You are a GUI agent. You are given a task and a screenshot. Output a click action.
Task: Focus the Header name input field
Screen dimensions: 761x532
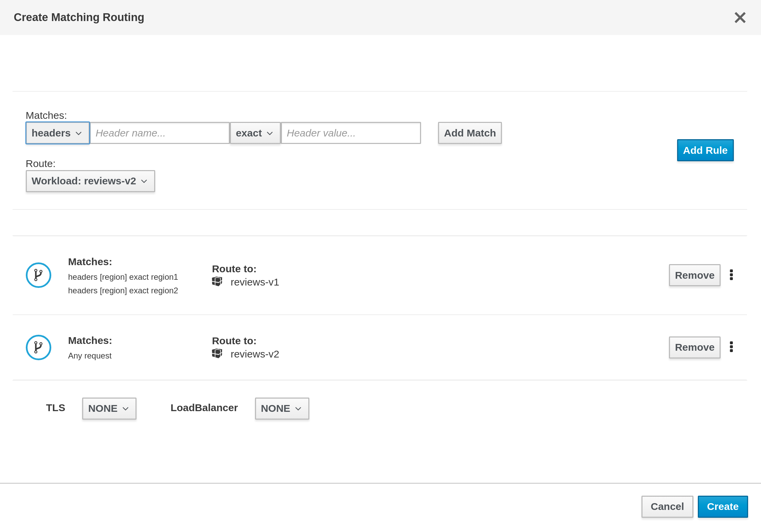tap(160, 133)
